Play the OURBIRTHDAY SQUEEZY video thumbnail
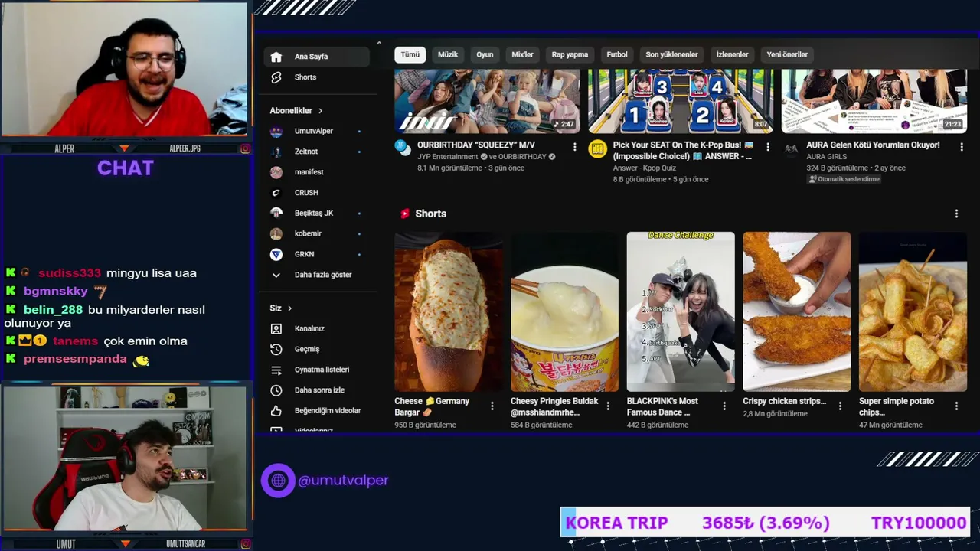Image resolution: width=980 pixels, height=551 pixels. tap(487, 101)
